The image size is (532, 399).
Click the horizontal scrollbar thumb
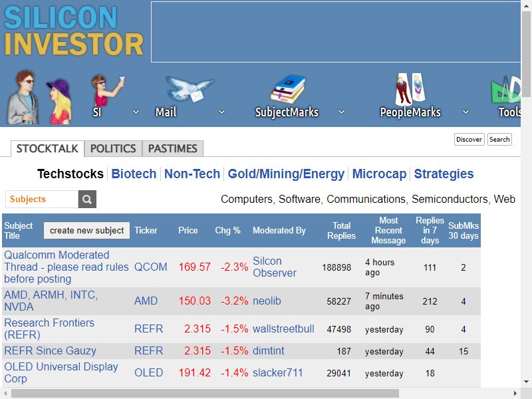[x=205, y=394]
